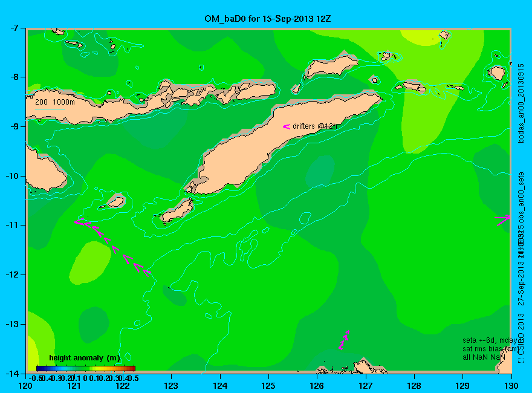Click the '-12' latitude axis label
This screenshot has width=532, height=393.
pos(13,274)
